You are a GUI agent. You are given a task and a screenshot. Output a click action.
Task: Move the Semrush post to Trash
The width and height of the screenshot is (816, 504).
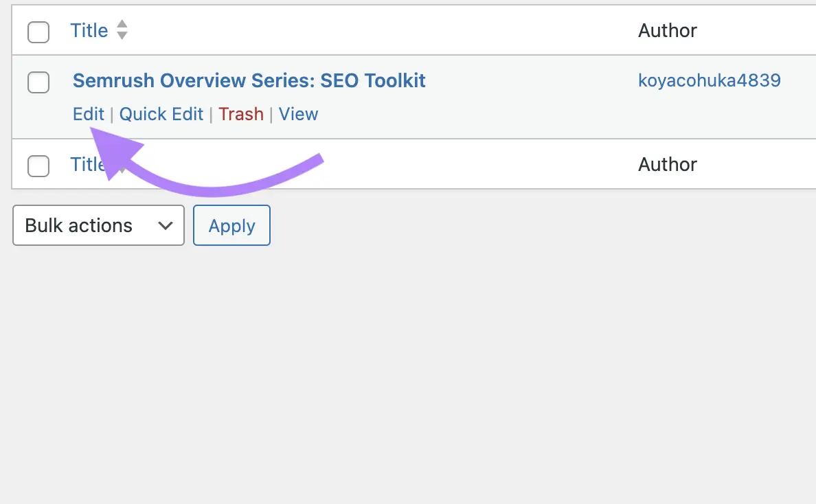click(x=241, y=114)
